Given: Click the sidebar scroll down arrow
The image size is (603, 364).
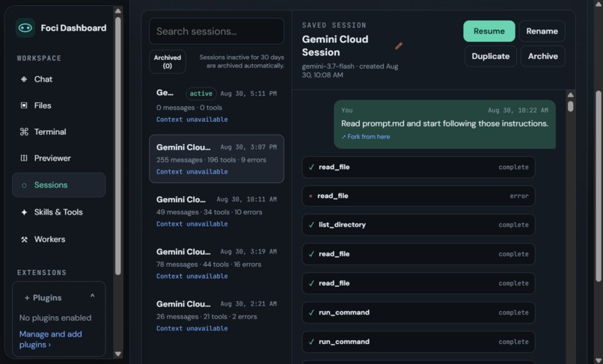Looking at the screenshot, I should pyautogui.click(x=118, y=354).
